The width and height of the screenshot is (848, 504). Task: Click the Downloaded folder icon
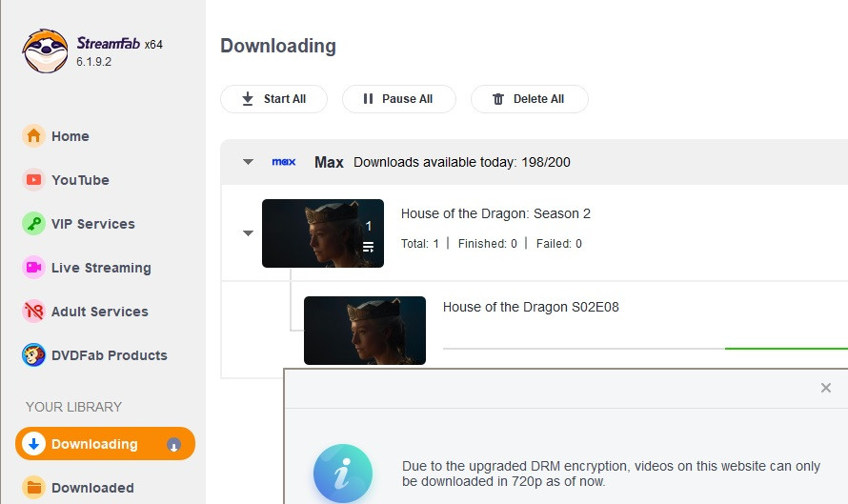pos(34,488)
